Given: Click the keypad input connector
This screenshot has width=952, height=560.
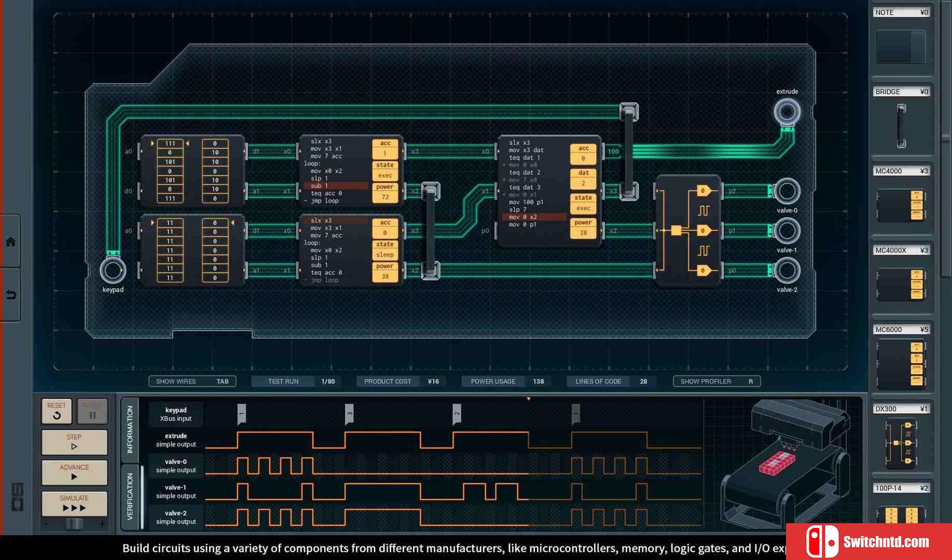Looking at the screenshot, I should tap(113, 270).
